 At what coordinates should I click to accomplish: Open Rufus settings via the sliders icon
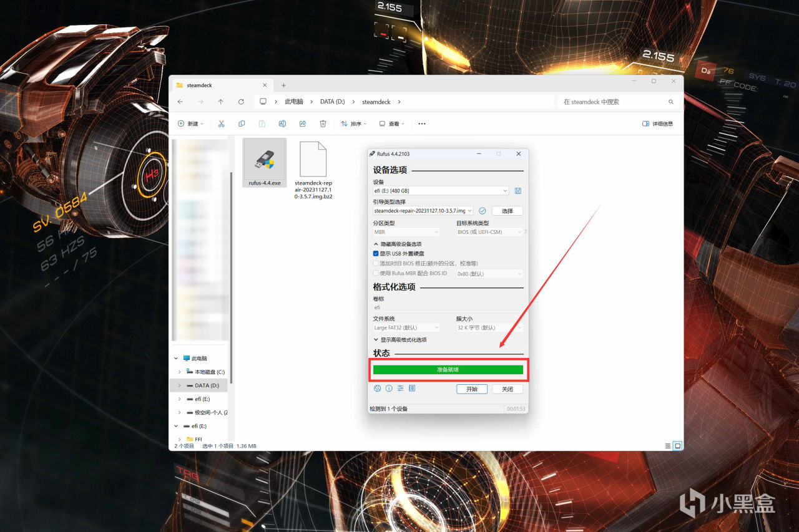tap(400, 389)
